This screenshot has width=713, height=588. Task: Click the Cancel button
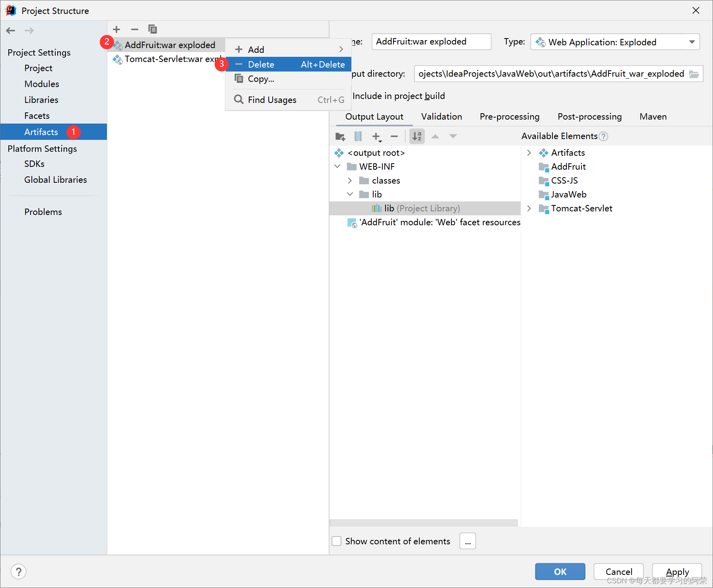618,571
